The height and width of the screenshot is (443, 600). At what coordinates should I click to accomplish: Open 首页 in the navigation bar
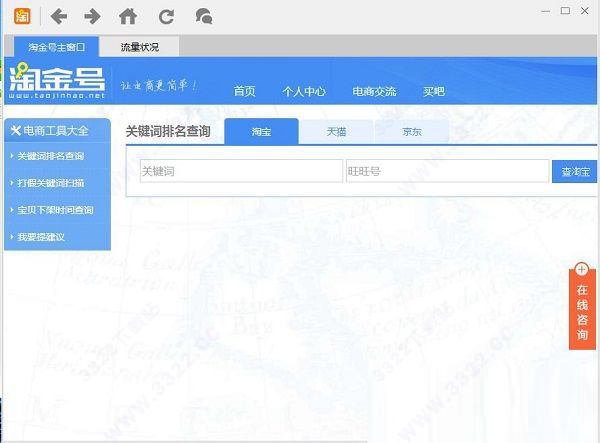coord(245,91)
